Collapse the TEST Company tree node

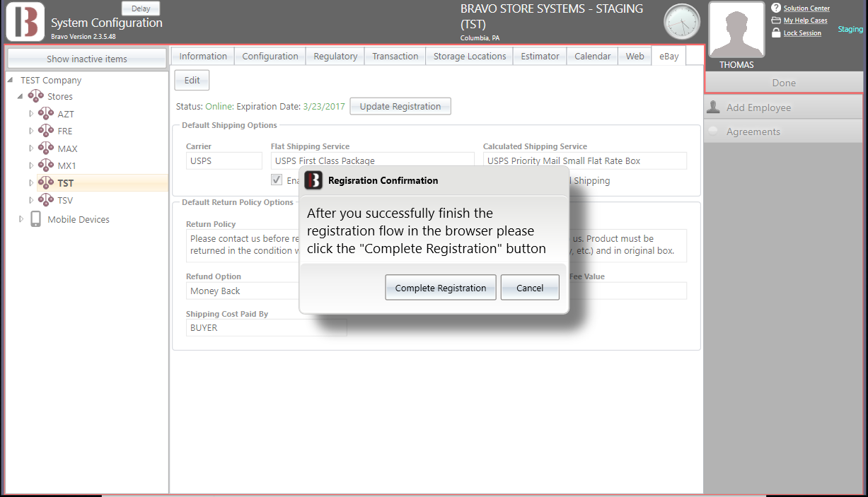coord(10,80)
